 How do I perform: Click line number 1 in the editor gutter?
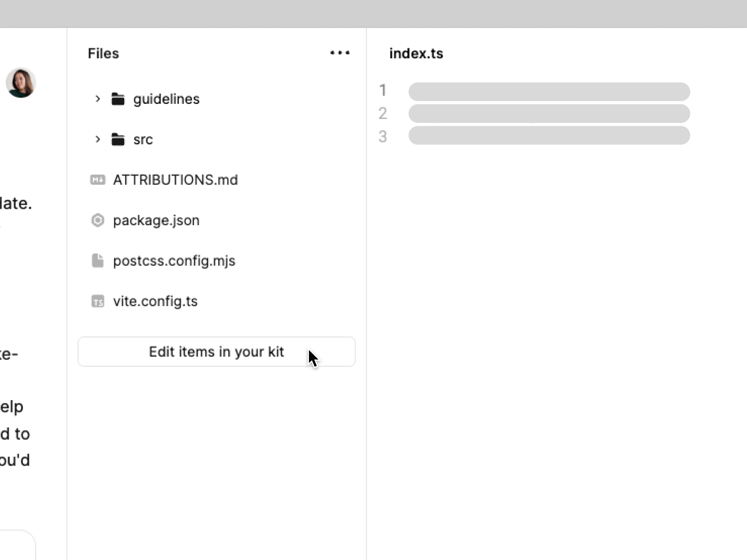tap(383, 90)
